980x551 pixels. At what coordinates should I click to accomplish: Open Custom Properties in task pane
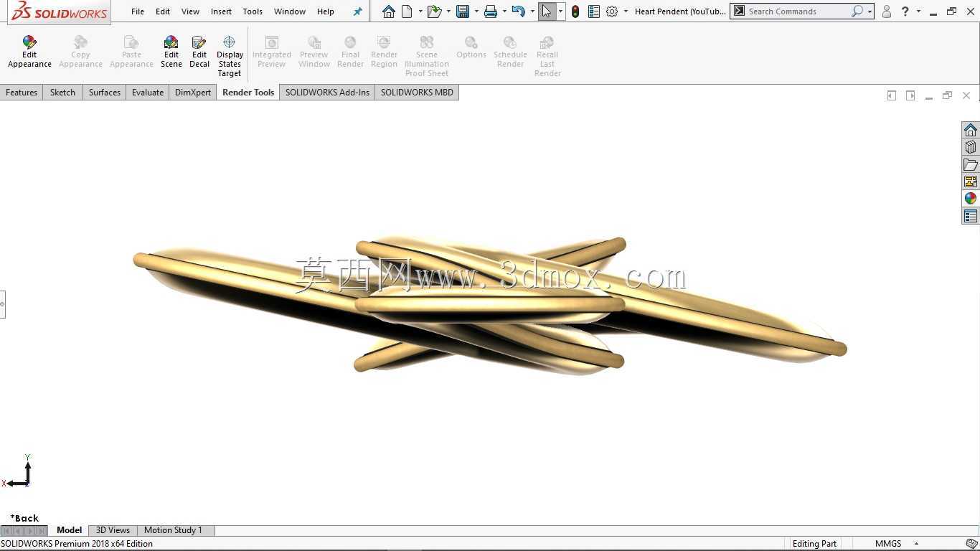971,216
